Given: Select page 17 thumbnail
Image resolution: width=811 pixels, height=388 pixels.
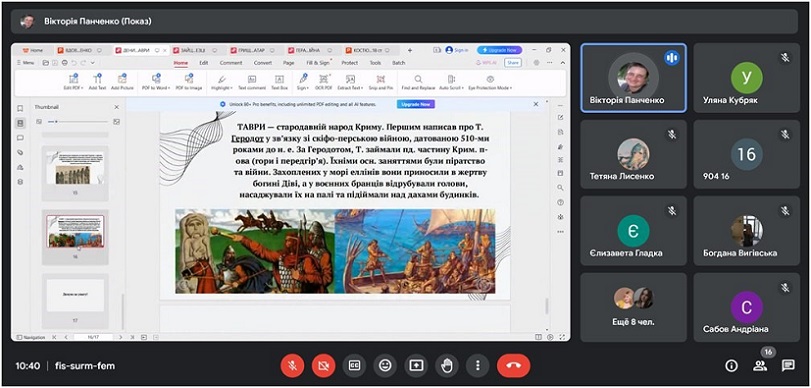Looking at the screenshot, I should 76,301.
